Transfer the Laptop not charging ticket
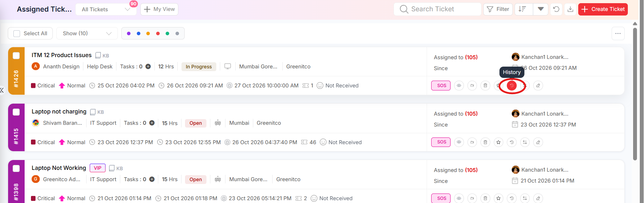 point(525,142)
